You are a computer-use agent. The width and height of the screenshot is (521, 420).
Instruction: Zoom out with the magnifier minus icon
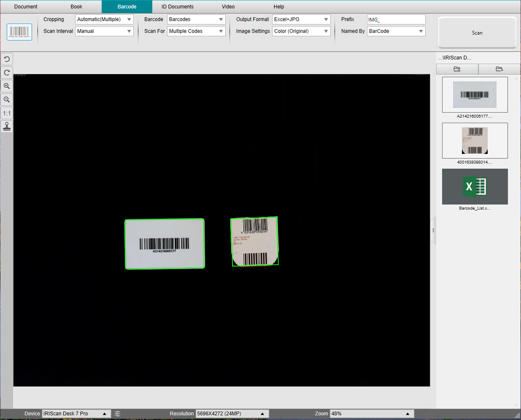[7, 100]
